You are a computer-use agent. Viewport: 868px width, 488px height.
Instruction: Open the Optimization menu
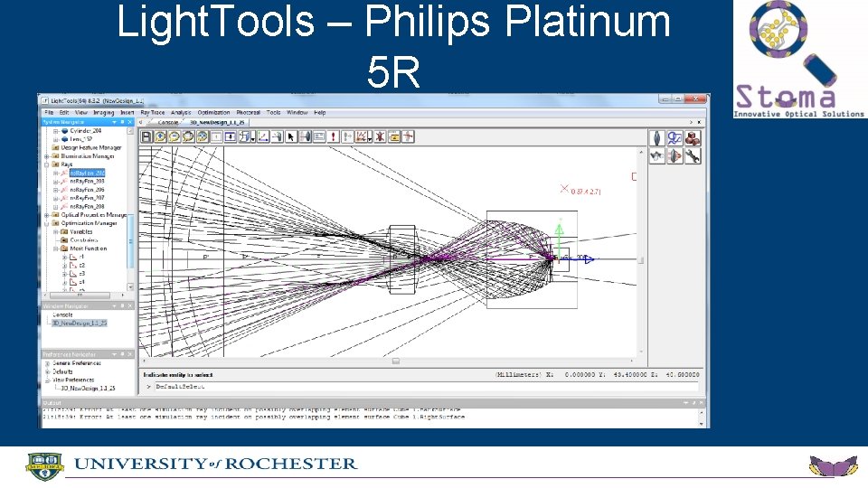213,112
